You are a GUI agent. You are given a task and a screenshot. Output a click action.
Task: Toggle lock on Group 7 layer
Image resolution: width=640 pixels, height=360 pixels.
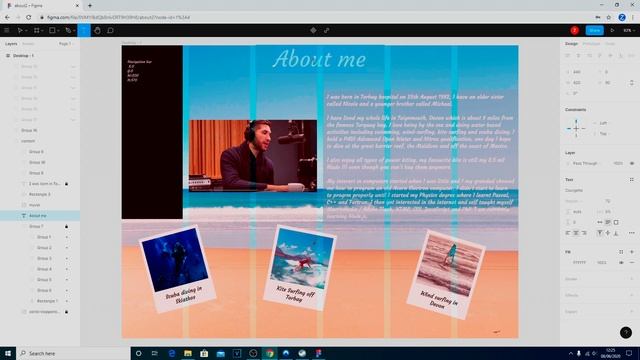(x=67, y=226)
